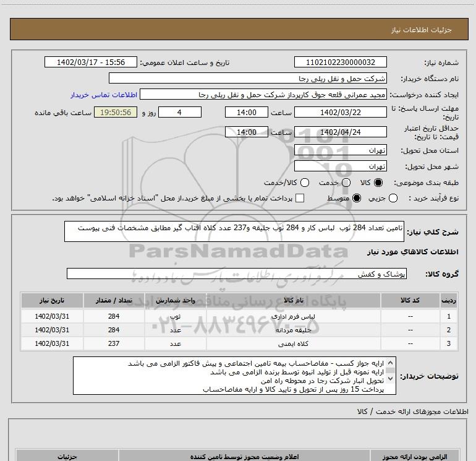Viewport: 476px width, 461px height.
Task: Click the general need description text box
Action: point(234,231)
